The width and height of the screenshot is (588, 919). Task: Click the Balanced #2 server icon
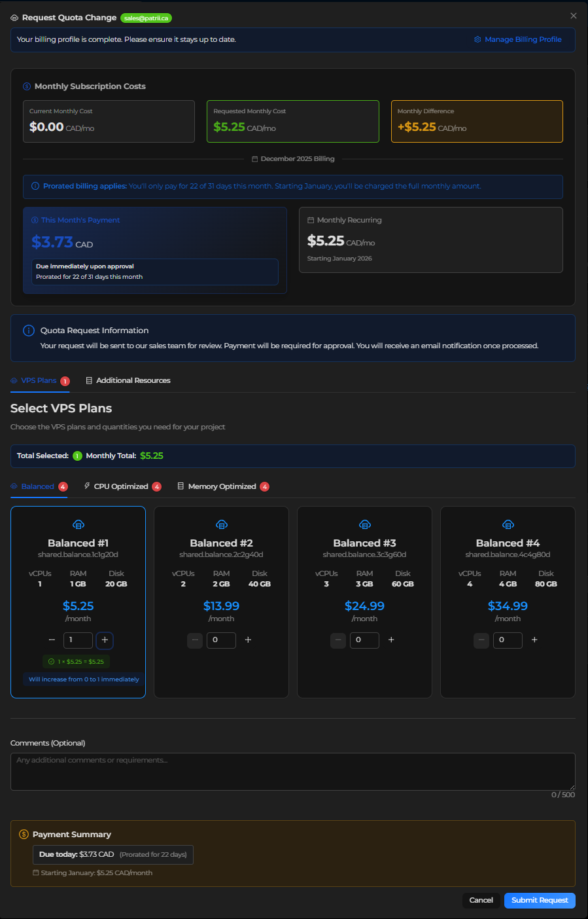[221, 524]
